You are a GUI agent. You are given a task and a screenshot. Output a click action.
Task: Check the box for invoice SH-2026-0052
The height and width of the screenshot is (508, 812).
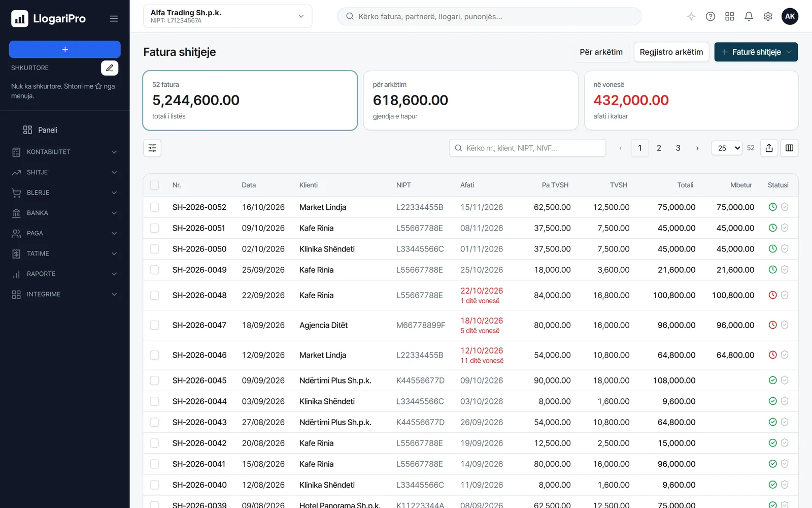coord(155,207)
